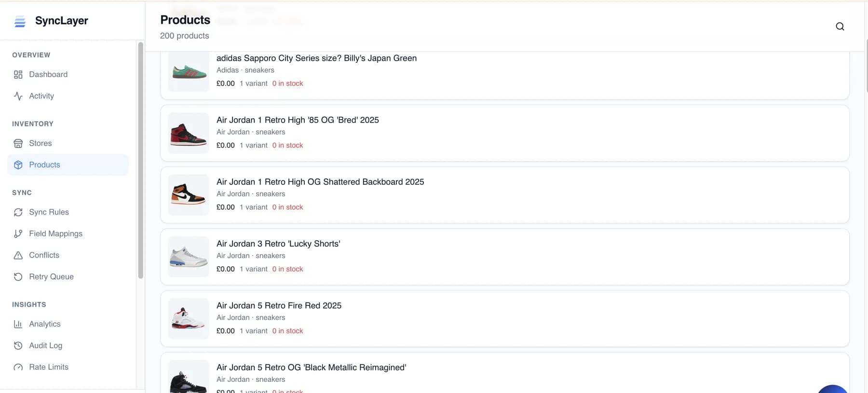Click the Analytics bar chart icon
The image size is (868, 393).
click(x=18, y=324)
